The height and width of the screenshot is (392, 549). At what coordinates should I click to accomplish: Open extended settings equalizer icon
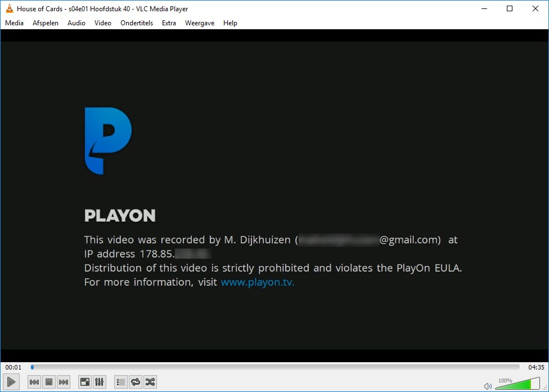[x=100, y=382]
